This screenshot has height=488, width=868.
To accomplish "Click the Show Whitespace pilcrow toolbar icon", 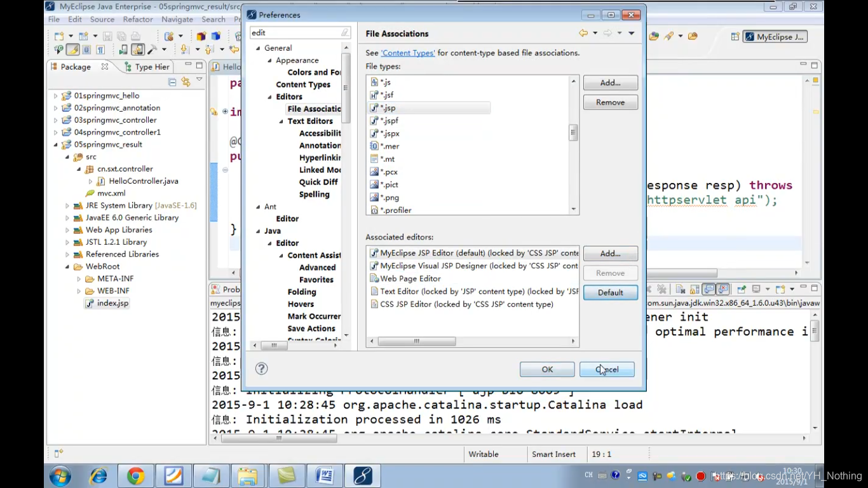I will pyautogui.click(x=101, y=50).
